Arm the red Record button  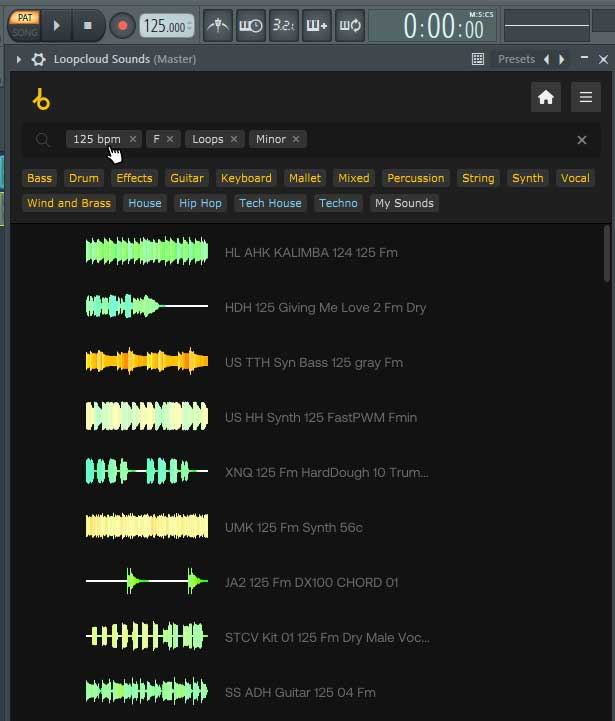point(121,25)
